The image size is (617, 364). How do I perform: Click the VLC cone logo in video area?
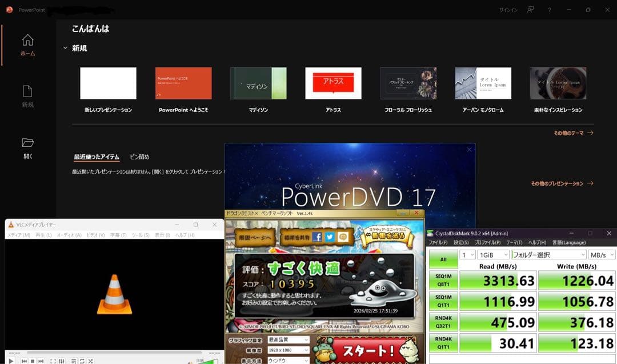[x=114, y=294]
